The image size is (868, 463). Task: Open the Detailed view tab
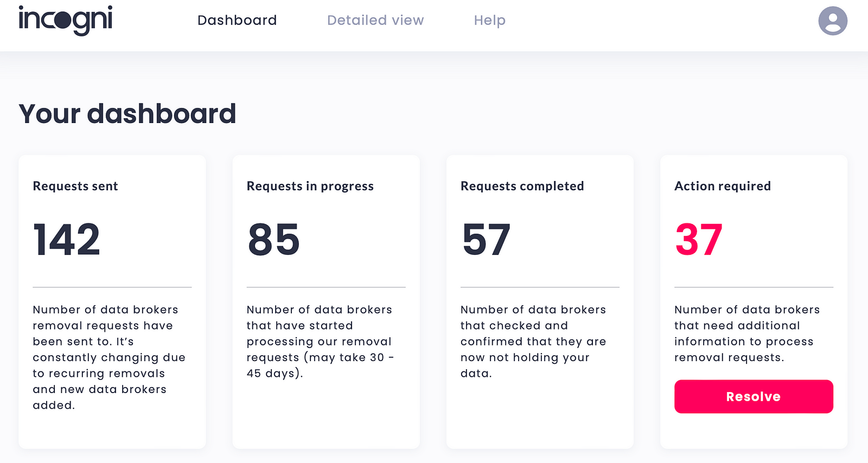click(x=375, y=20)
